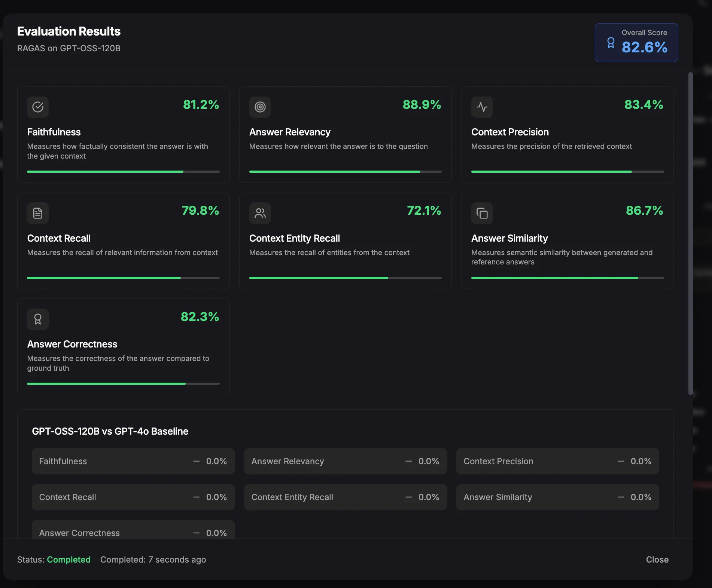Click the Context Entity Recall baseline comparison label

[x=292, y=497]
